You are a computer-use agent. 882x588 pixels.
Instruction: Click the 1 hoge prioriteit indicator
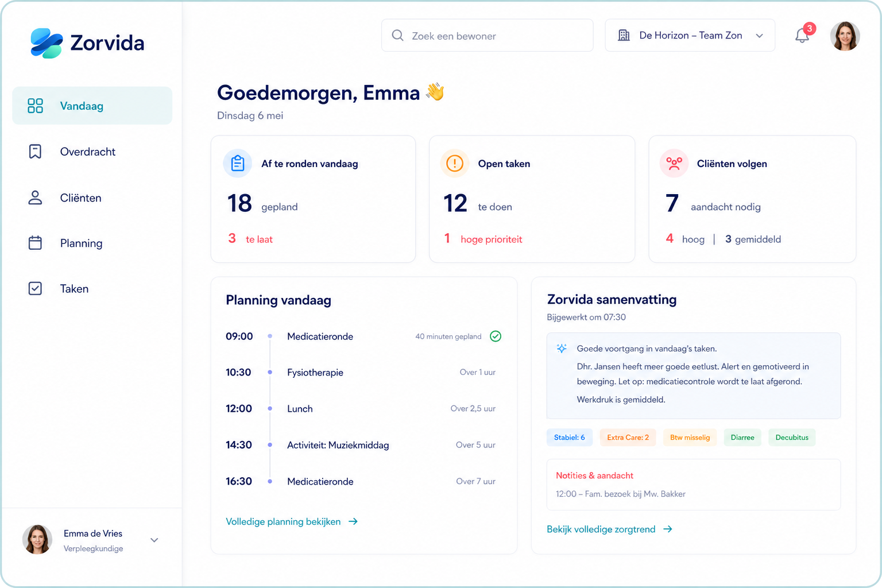483,239
